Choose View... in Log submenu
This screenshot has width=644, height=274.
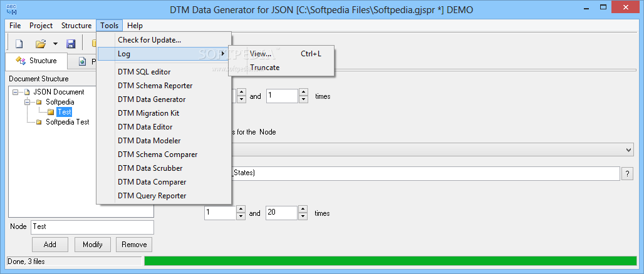[x=281, y=54]
